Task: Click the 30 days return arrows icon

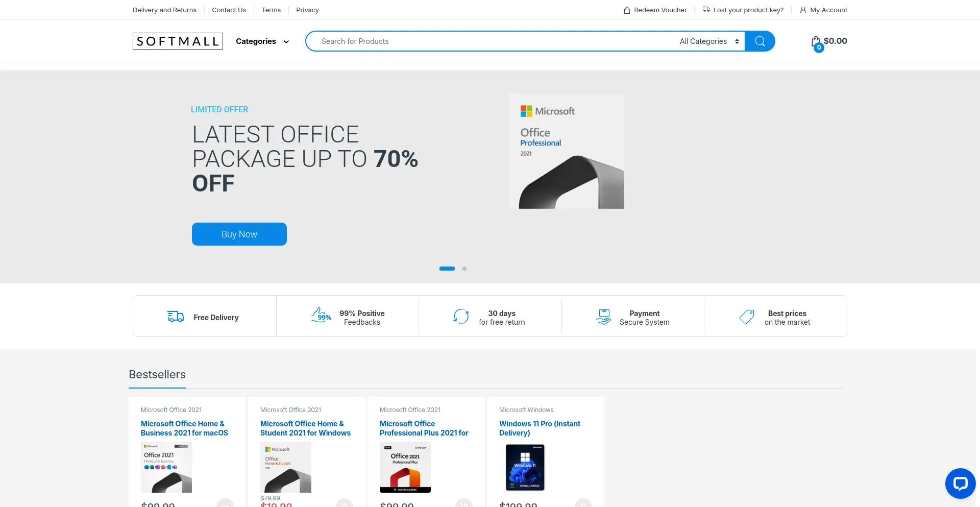Action: [x=461, y=317]
